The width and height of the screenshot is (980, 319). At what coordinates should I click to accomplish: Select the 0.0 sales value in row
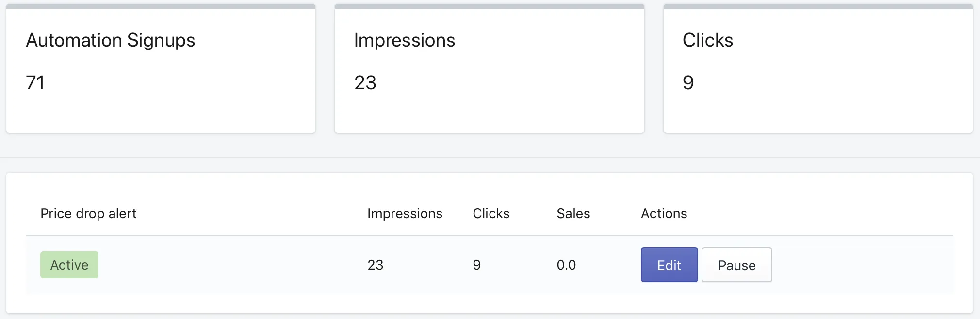coord(566,265)
